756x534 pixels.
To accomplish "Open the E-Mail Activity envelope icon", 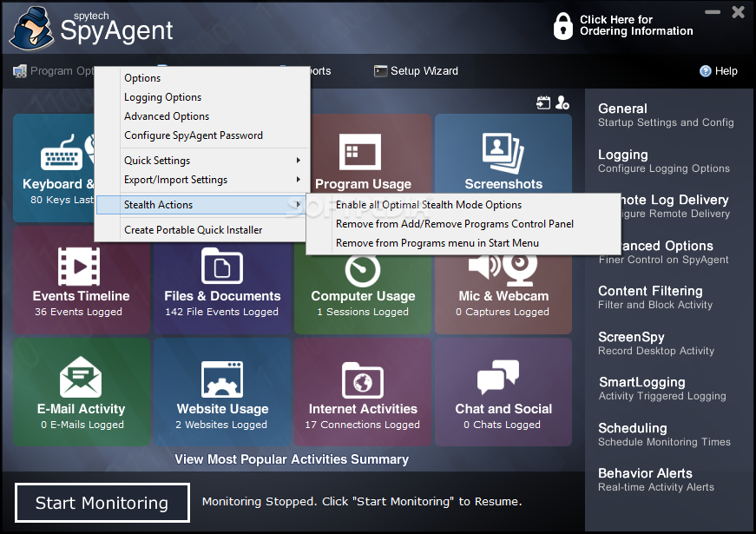I will pos(81,377).
